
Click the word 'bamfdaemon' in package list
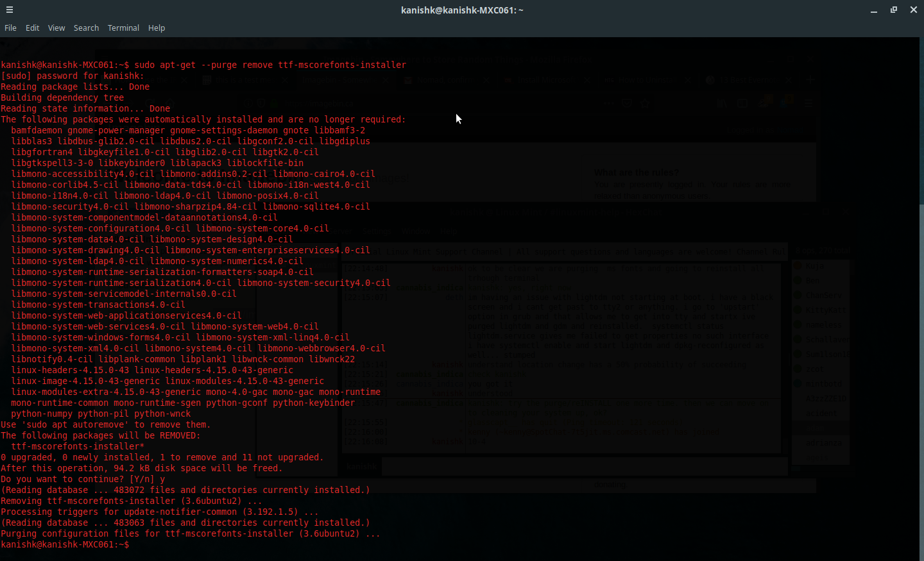(x=37, y=130)
